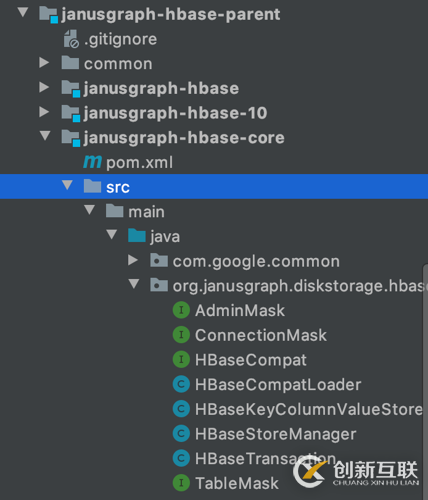The height and width of the screenshot is (500, 428).
Task: Select the TableMask class name
Action: [x=237, y=483]
